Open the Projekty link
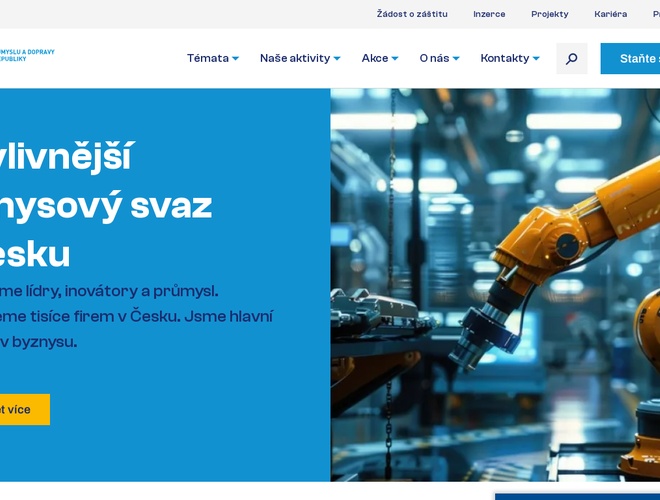660x500 pixels. point(549,14)
